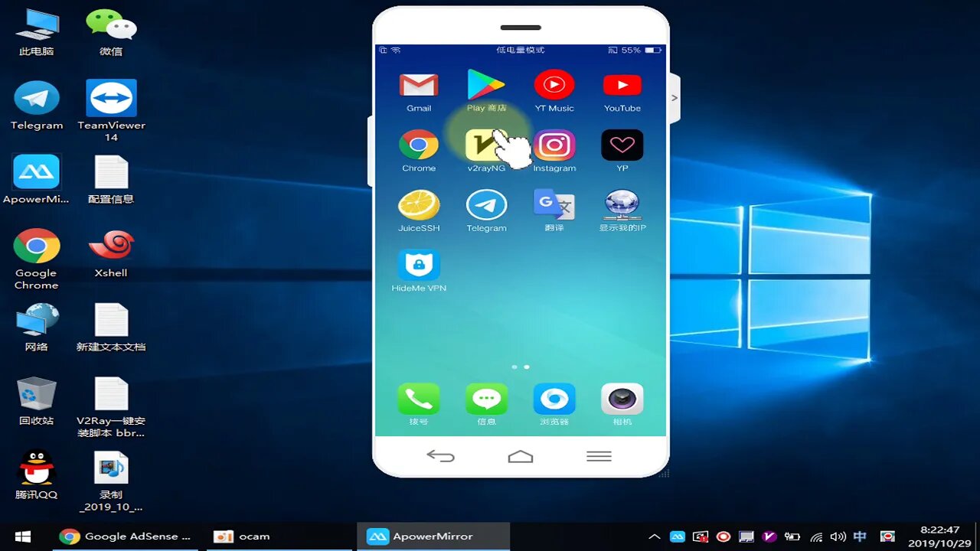
Task: Switch to Google AdSense Chrome taskbar window
Action: coord(125,536)
